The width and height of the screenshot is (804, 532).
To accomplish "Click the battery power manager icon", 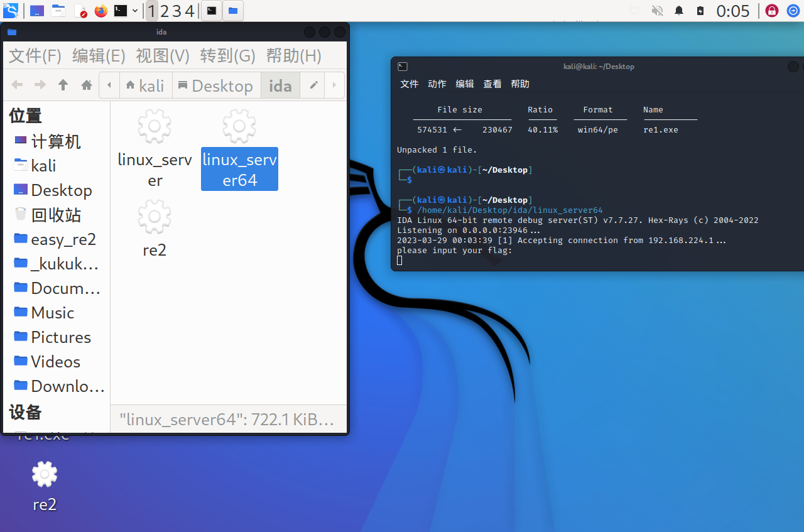I will 700,11.
